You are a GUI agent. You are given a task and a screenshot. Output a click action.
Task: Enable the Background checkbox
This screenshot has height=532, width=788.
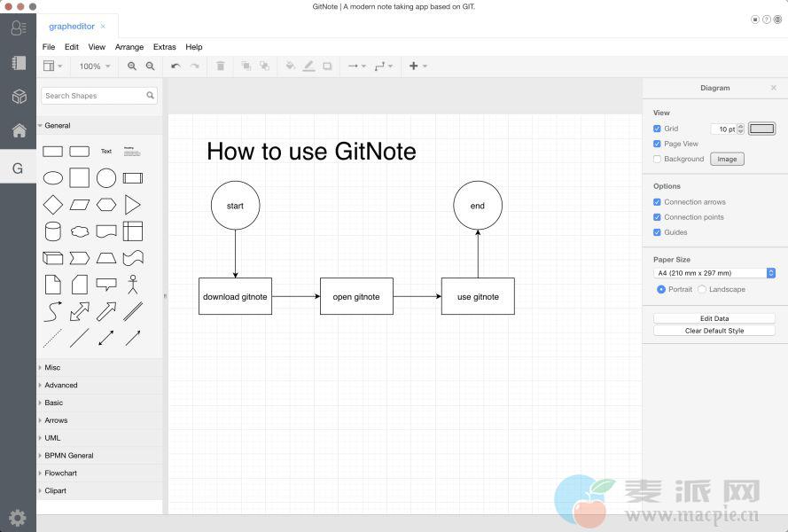coord(657,159)
